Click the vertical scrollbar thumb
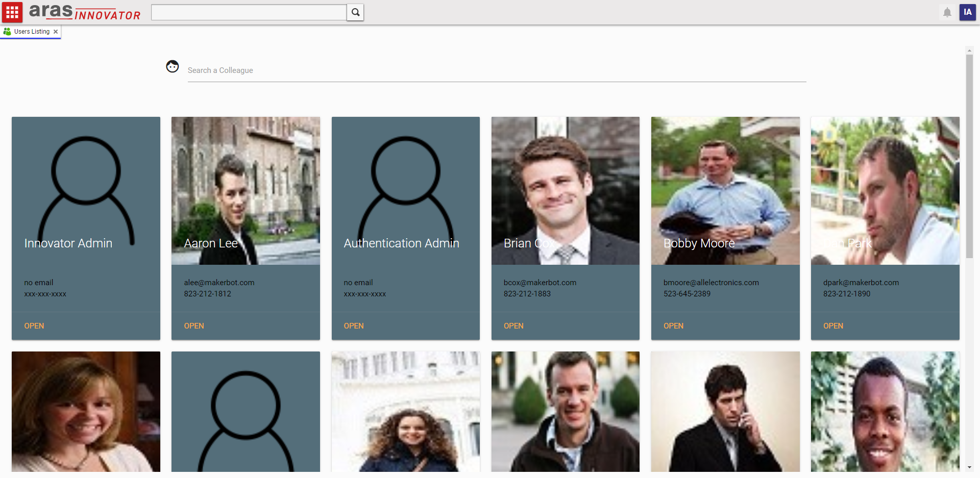 pos(969,156)
